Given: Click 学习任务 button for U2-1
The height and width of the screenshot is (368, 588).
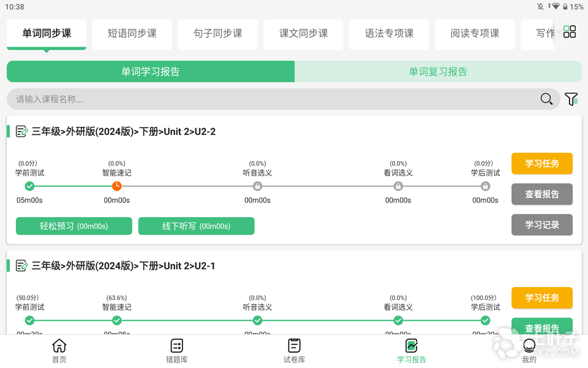Looking at the screenshot, I should tap(542, 298).
